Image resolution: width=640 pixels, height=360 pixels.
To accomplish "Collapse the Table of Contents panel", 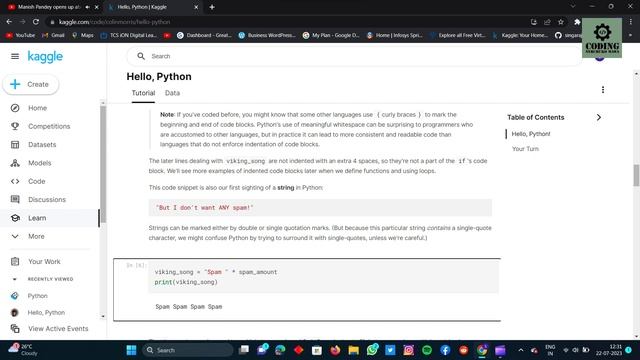I will 599,118.
